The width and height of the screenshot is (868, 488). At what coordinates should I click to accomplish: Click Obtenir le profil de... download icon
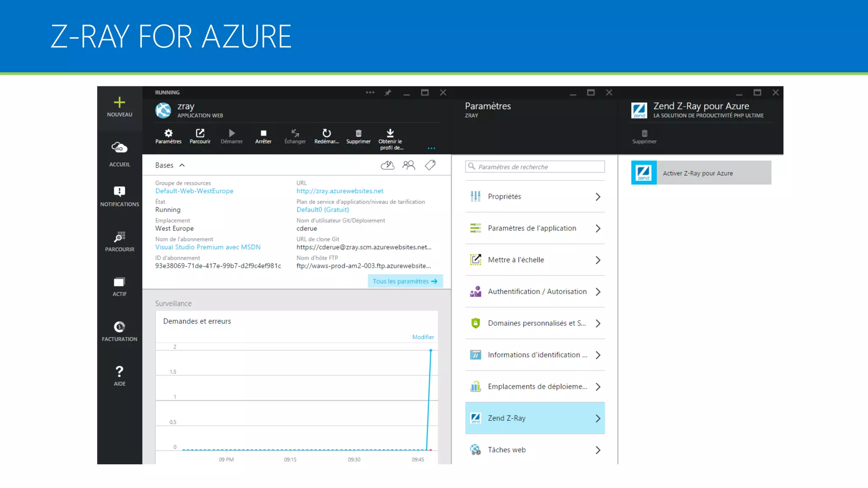coord(390,133)
